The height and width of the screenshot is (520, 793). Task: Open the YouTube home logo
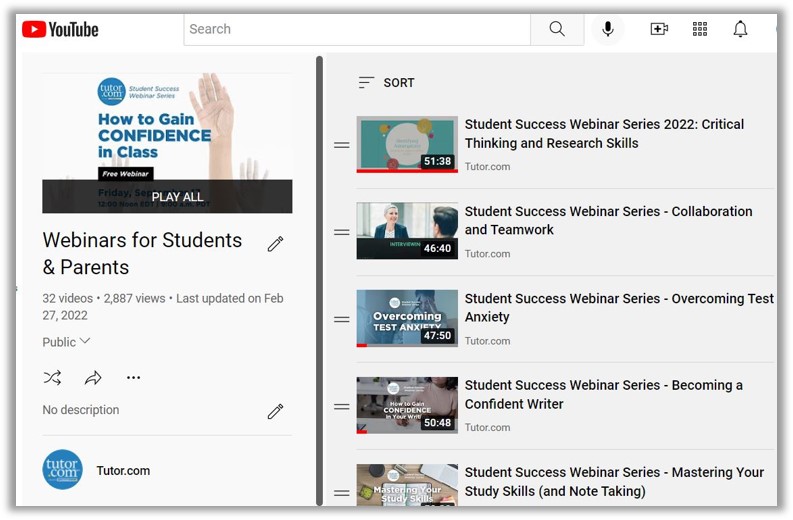60,29
